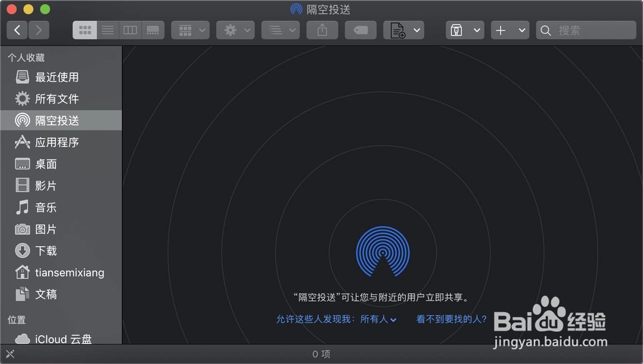Open the package icon toolbar dropdown
Image resolution: width=643 pixels, height=364 pixels.
[x=465, y=30]
